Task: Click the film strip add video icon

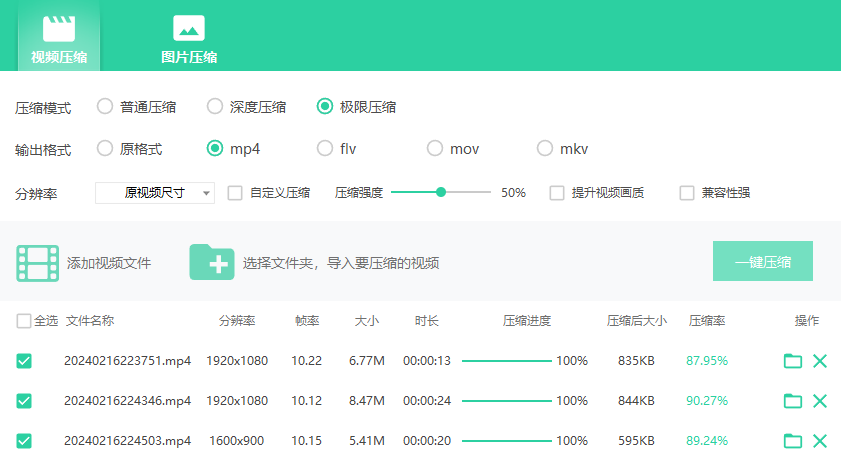Action: tap(38, 262)
